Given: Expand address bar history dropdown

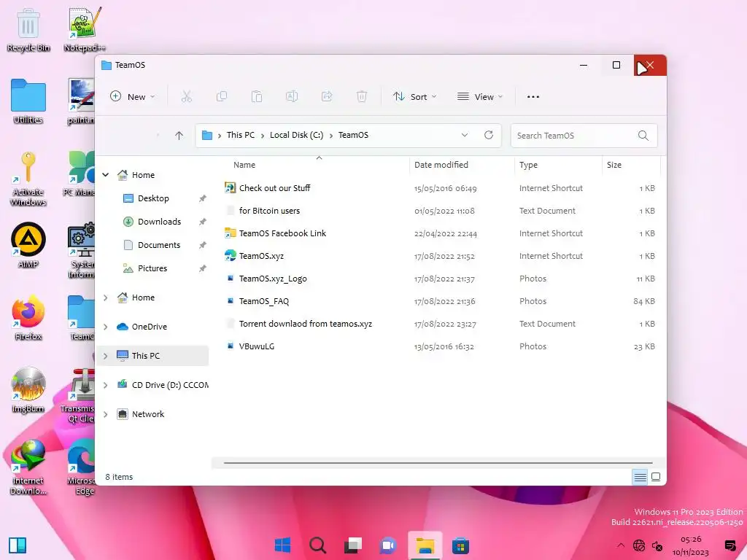Looking at the screenshot, I should tap(465, 135).
